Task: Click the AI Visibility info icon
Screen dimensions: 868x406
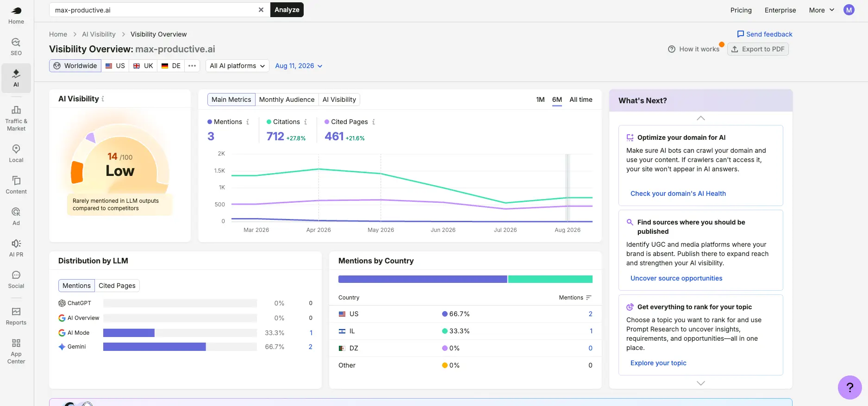Action: 103,99
